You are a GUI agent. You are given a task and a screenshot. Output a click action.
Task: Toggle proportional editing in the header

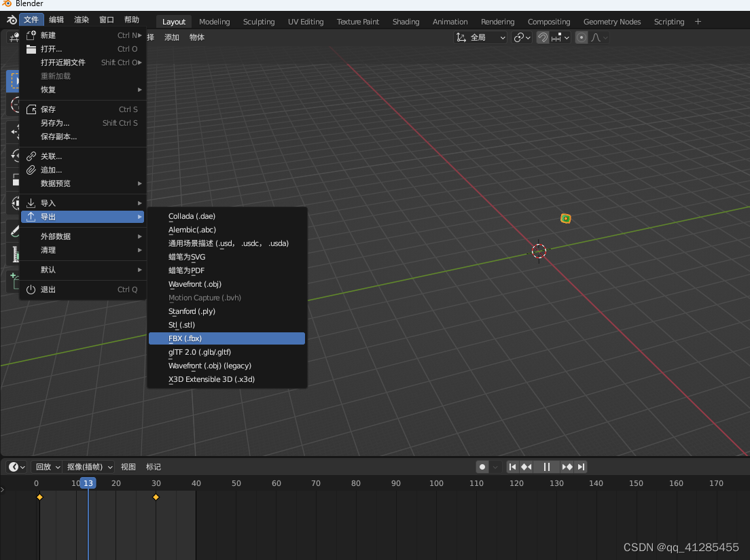pos(582,37)
